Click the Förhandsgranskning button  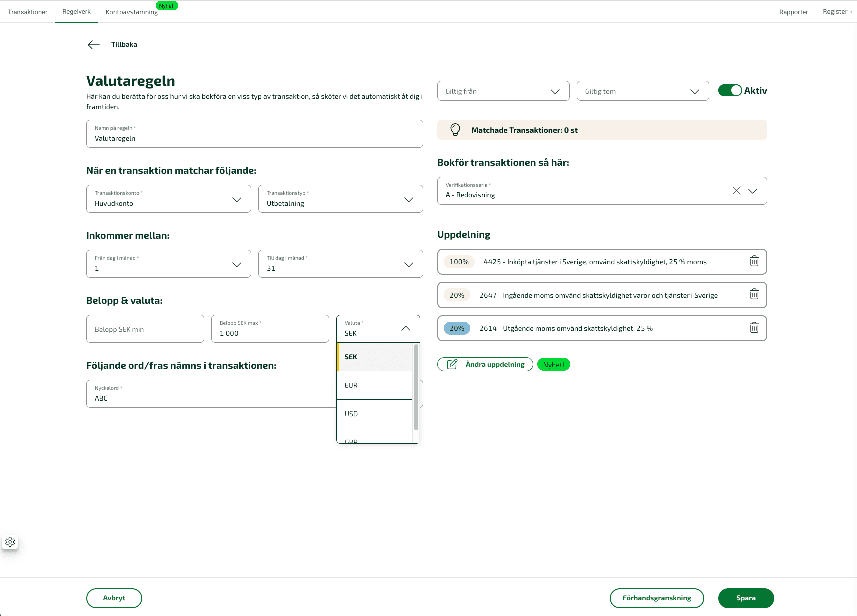(x=656, y=598)
